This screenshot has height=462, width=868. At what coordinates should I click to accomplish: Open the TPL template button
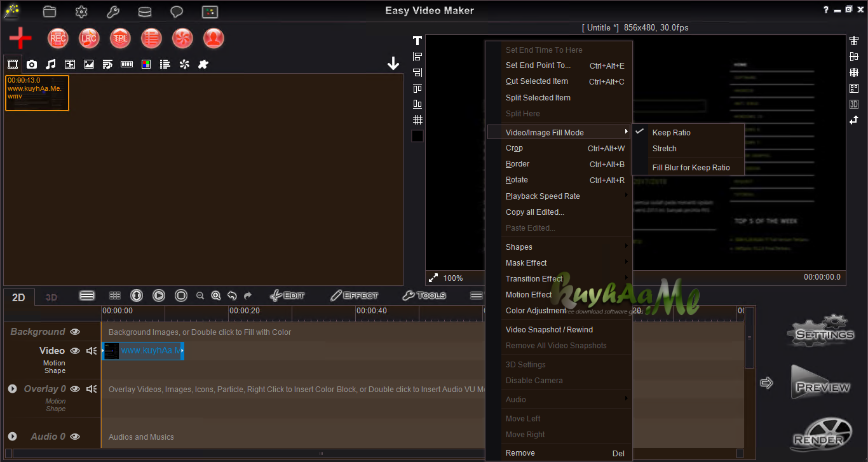[120, 39]
